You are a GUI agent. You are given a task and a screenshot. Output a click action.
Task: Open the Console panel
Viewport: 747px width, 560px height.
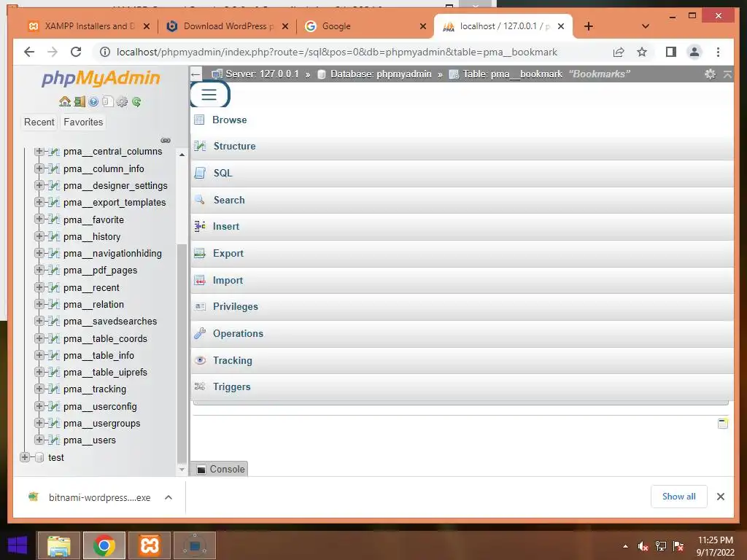click(x=220, y=469)
